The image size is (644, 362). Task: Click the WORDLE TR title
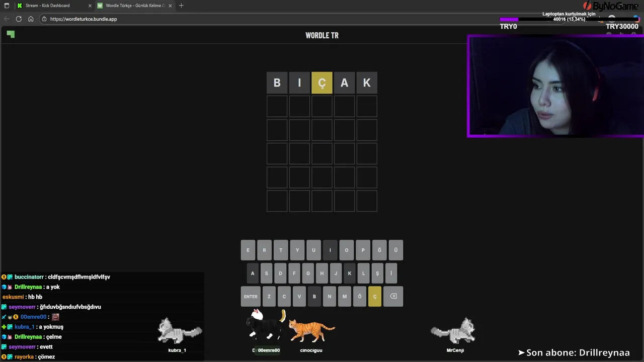pyautogui.click(x=322, y=35)
